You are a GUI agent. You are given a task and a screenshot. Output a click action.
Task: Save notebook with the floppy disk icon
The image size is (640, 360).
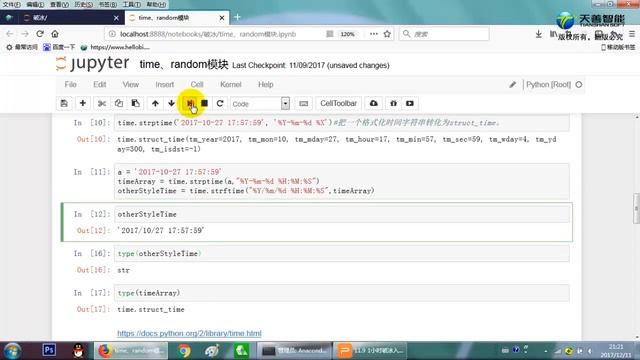[64, 104]
